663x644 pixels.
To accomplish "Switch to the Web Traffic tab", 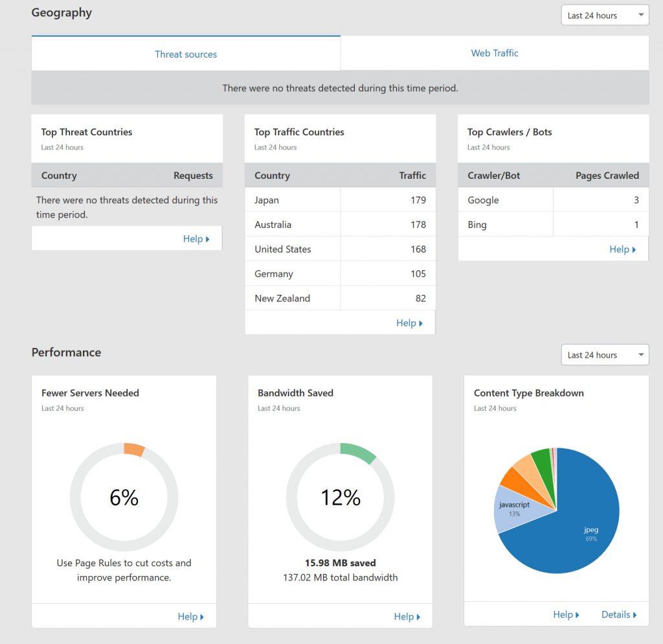I will tap(495, 53).
